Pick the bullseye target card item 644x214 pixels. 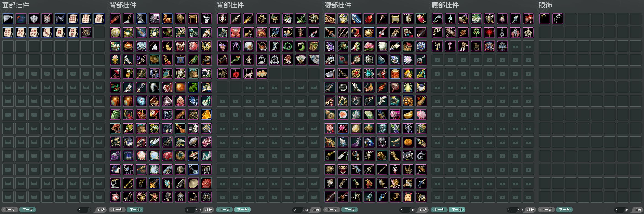click(x=60, y=32)
